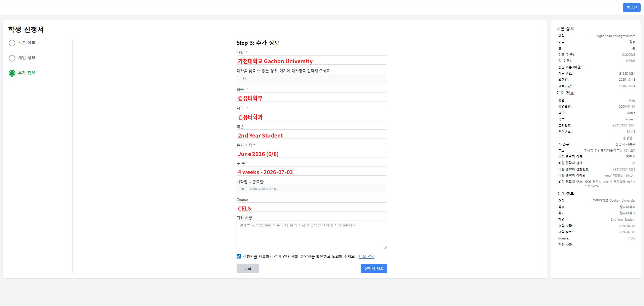The image size is (644, 306).
Task: Open the 이용 약관 link
Action: click(366, 256)
